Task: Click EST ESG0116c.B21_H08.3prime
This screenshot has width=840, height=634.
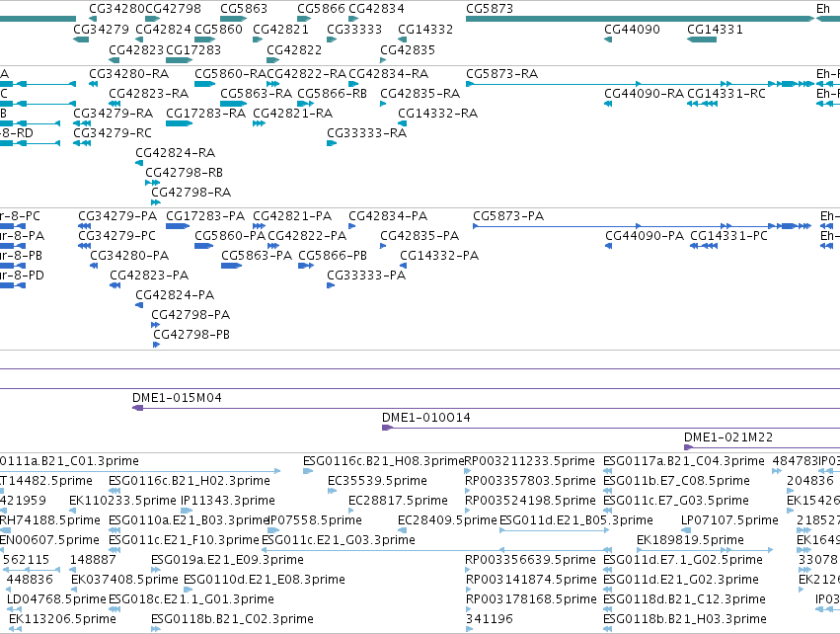Action: coord(384,461)
